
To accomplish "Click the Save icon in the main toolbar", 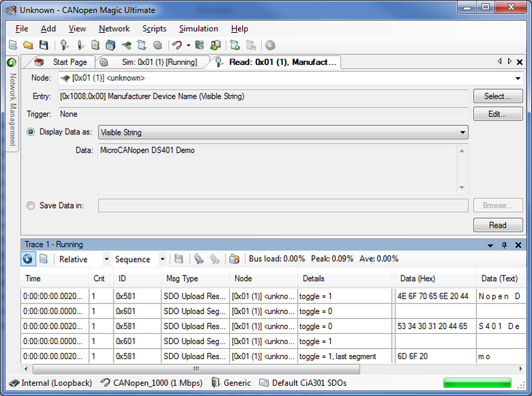I will click(x=44, y=45).
